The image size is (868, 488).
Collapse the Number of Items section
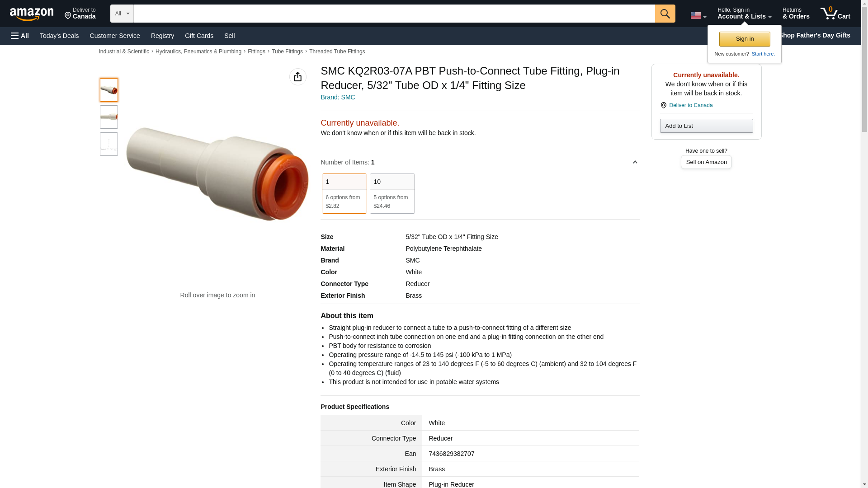(x=635, y=162)
